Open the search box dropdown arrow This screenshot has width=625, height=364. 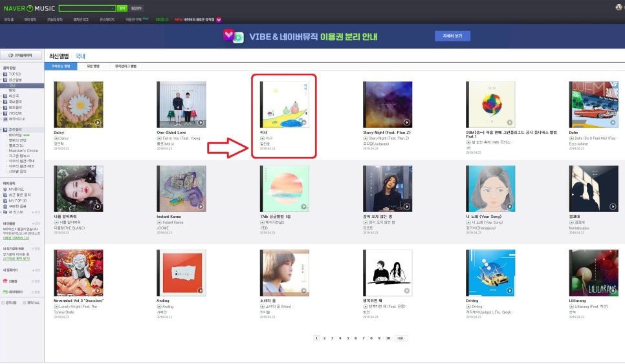[113, 8]
